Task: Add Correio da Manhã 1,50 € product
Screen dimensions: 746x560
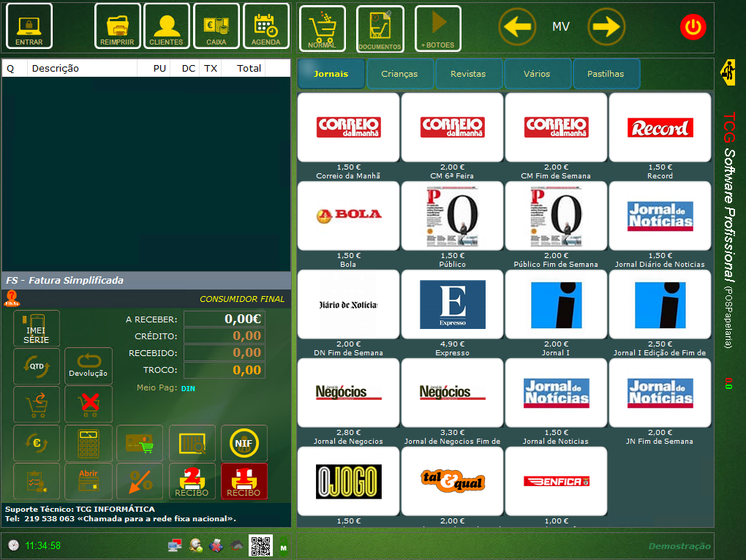Action: pos(348,127)
